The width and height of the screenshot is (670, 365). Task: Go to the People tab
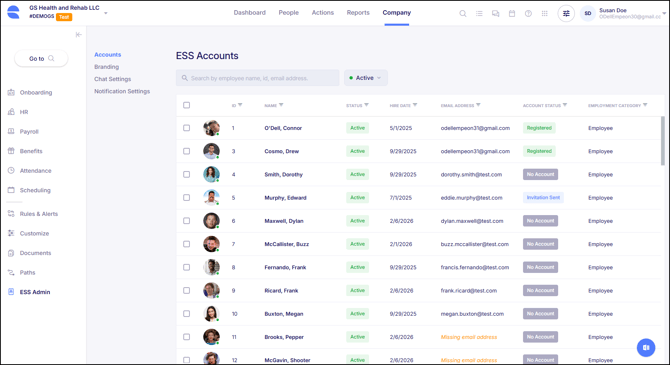pyautogui.click(x=288, y=13)
